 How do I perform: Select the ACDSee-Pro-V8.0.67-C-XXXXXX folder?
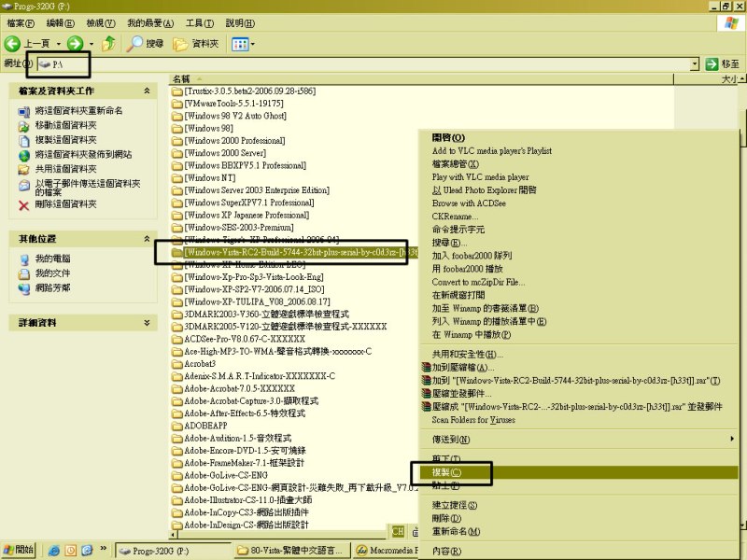(x=238, y=340)
